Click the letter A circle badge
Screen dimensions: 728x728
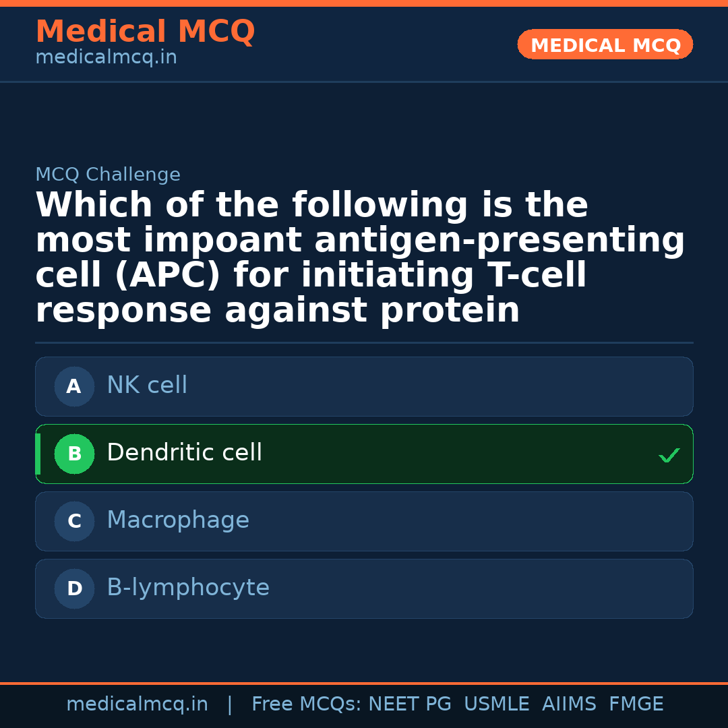click(74, 387)
